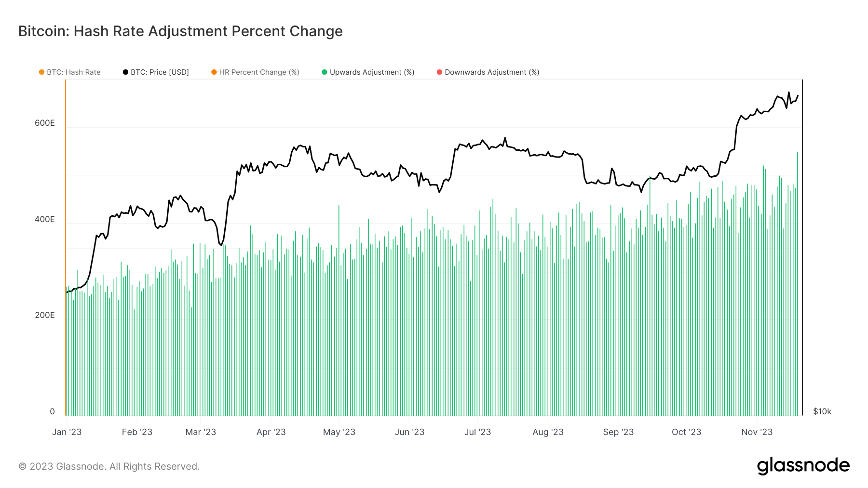Click the Nov '23 date label
868x488 pixels.
tap(757, 432)
